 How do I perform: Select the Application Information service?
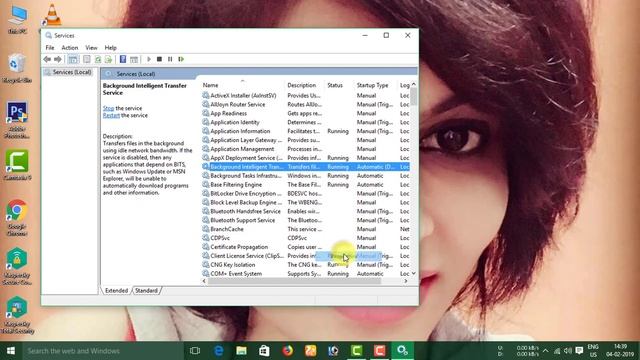(305, 131)
